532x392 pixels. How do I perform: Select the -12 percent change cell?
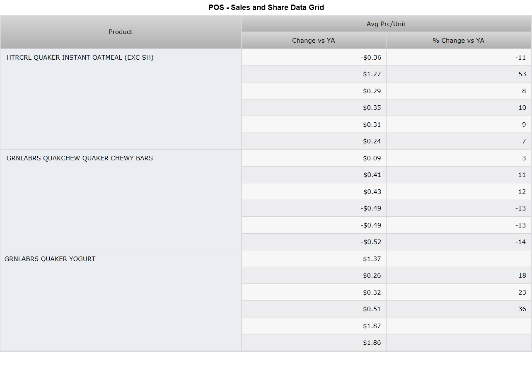[x=459, y=191]
